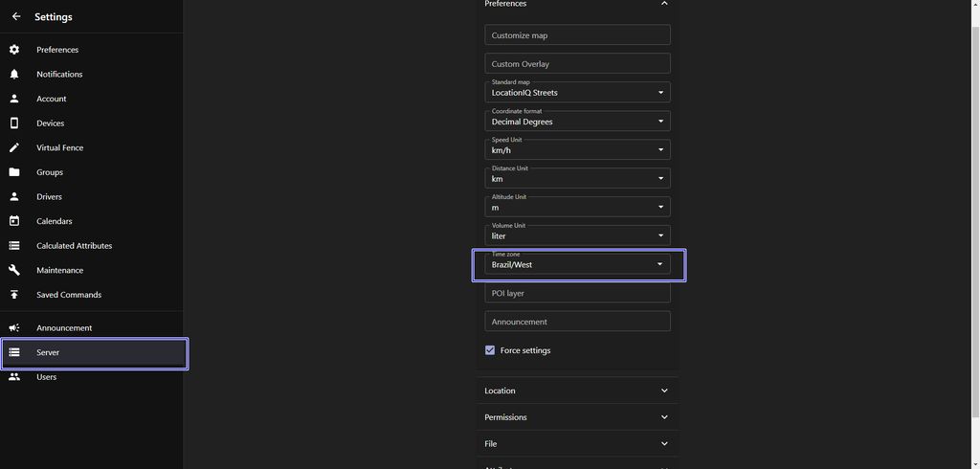Collapse the Preferences section chevron
980x469 pixels.
click(664, 5)
